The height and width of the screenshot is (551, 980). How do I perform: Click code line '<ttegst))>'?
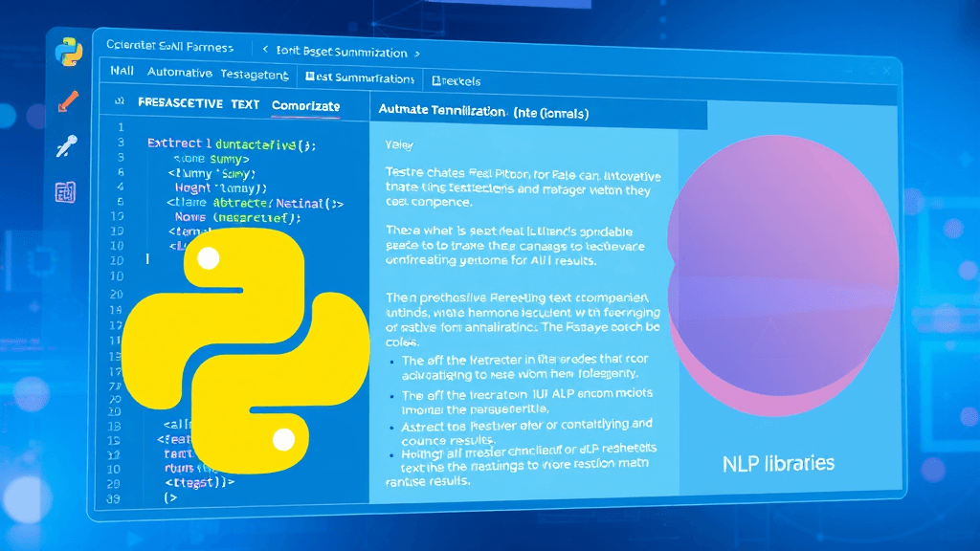[x=200, y=482]
